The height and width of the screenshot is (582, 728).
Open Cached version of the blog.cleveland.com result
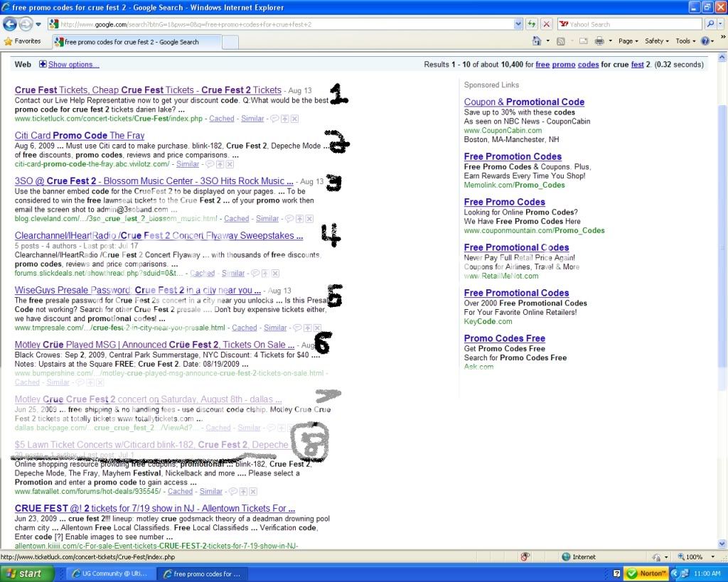pyautogui.click(x=236, y=218)
